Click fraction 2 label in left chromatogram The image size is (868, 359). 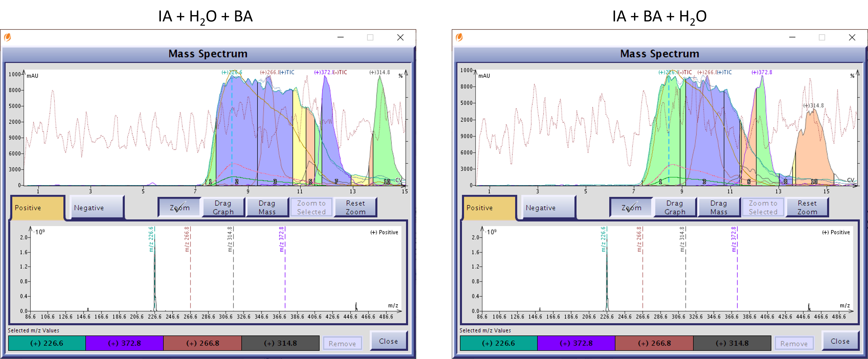[236, 182]
